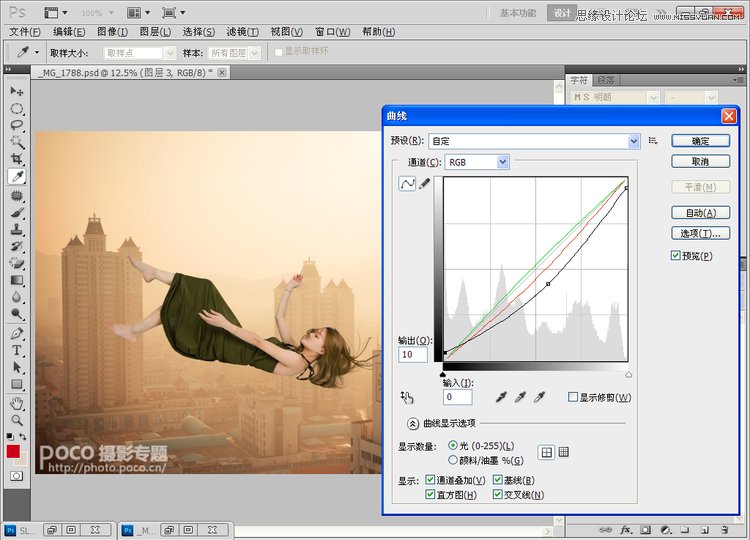
Task: Select the Rectangle shape tool
Action: point(17,384)
